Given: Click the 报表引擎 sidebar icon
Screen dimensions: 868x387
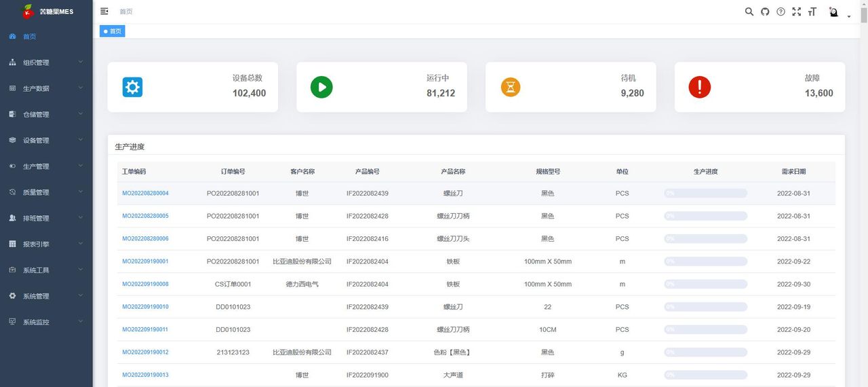Looking at the screenshot, I should pyautogui.click(x=12, y=244).
